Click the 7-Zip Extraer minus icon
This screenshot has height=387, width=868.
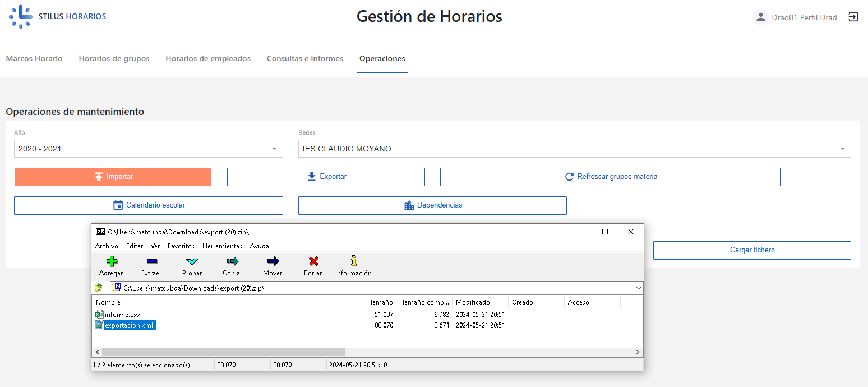pos(151,261)
